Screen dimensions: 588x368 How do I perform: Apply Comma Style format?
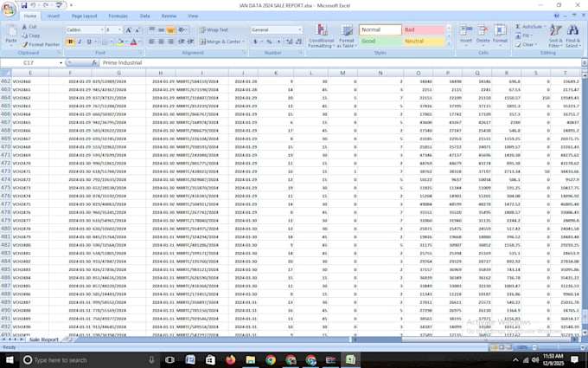pos(278,42)
